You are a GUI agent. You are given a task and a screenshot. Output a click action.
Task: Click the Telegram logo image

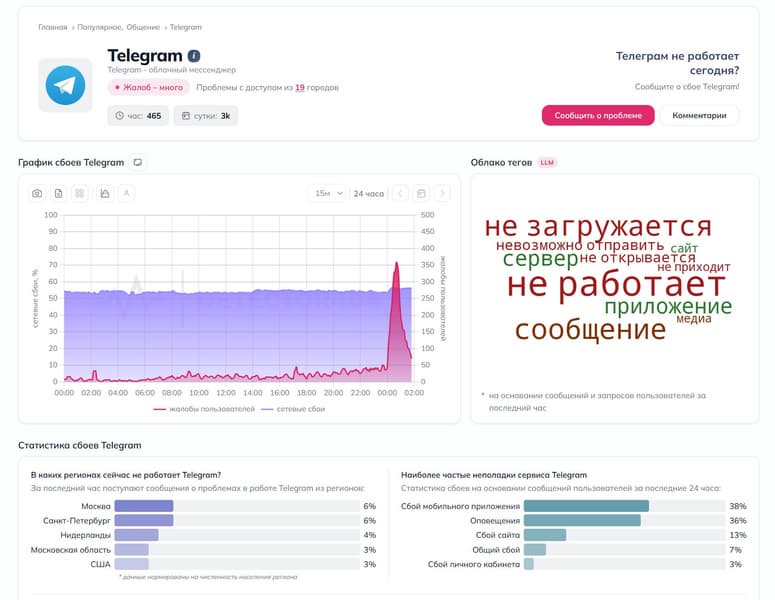tap(65, 85)
